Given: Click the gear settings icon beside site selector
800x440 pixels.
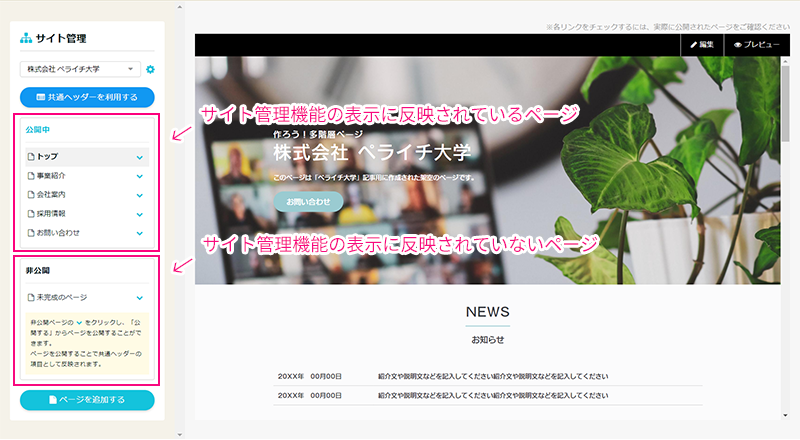Looking at the screenshot, I should pos(150,69).
